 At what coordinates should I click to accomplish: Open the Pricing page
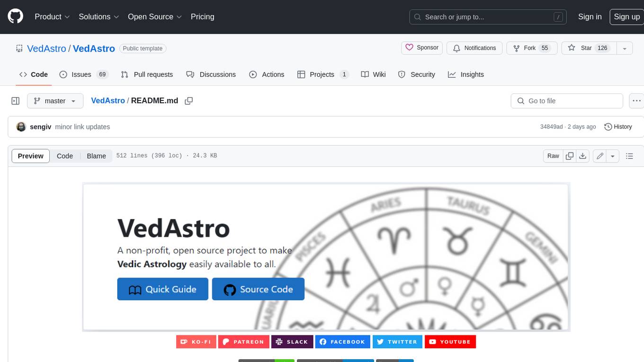[x=202, y=17]
